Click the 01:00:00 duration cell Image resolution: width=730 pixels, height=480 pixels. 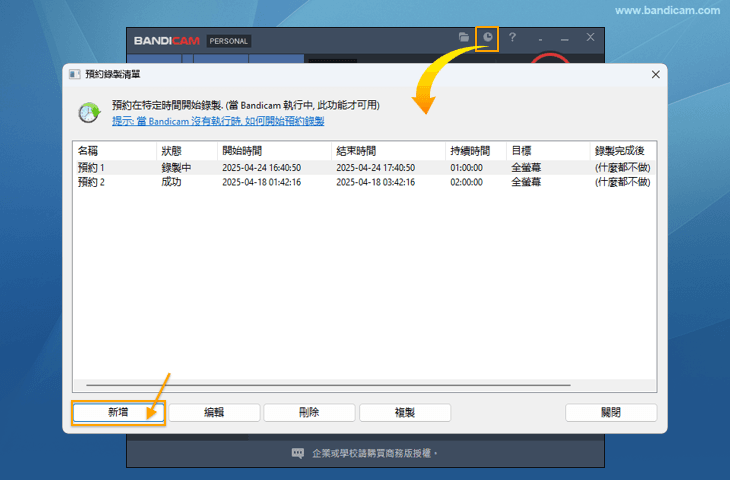466,168
